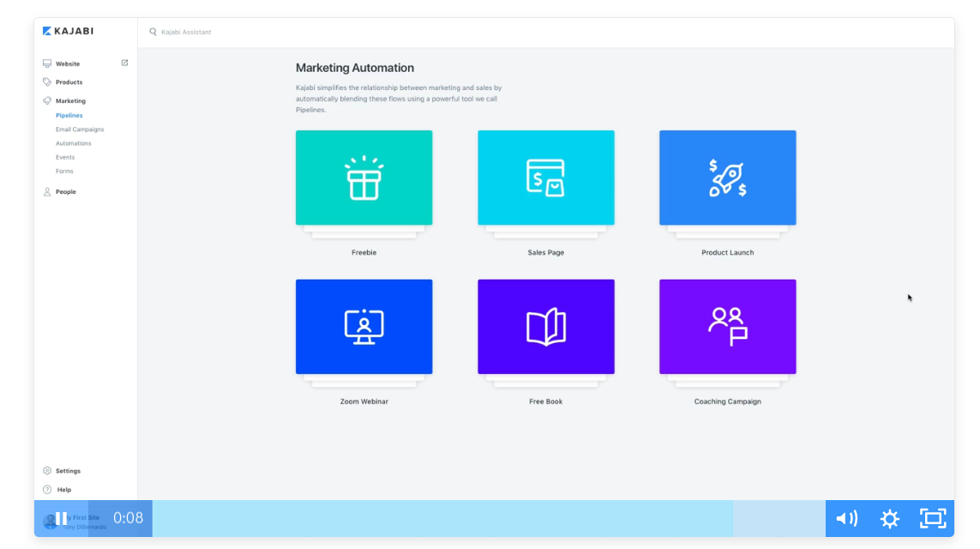The image size is (980, 549).
Task: Click the Kajabi logo
Action: [x=68, y=31]
